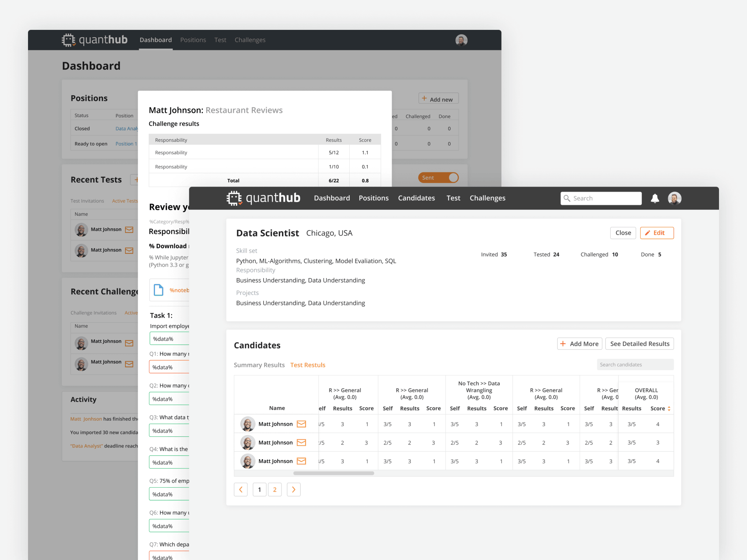Click the Add More candidates button
747x560 pixels.
(580, 343)
